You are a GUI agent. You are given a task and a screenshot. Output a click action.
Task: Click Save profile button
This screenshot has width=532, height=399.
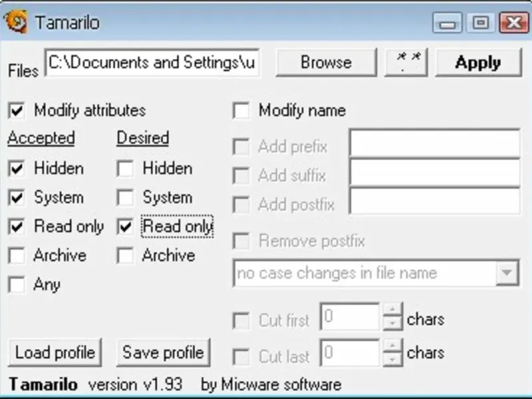163,352
